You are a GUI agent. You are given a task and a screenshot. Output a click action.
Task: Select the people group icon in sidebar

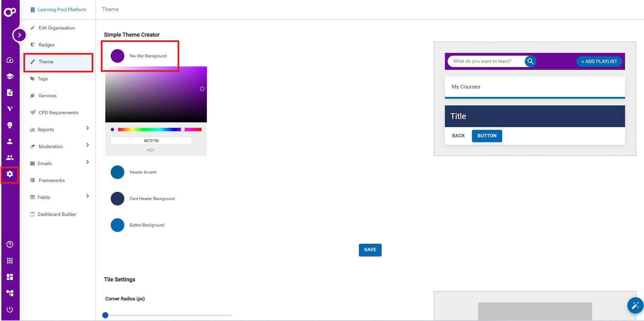click(10, 157)
